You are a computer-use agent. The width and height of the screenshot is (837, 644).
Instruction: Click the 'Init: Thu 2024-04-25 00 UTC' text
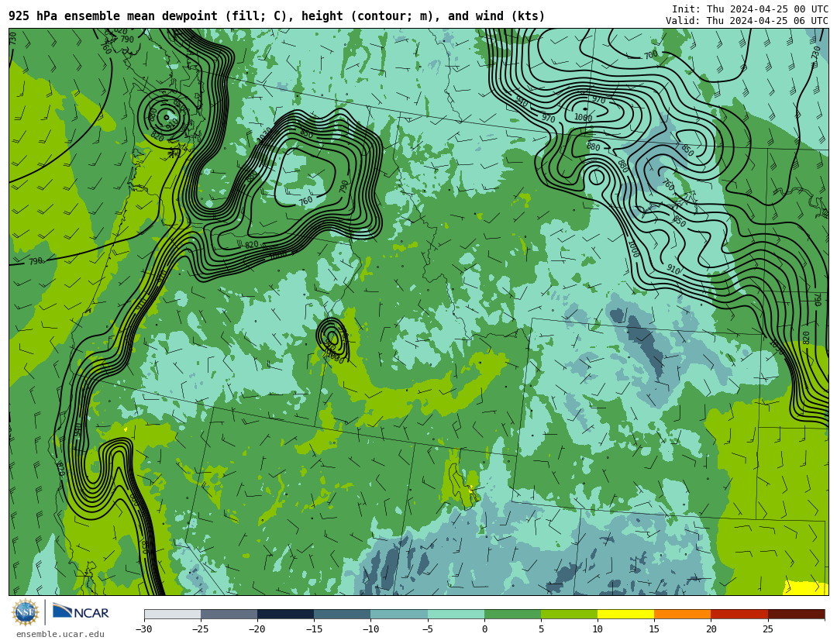(x=750, y=9)
